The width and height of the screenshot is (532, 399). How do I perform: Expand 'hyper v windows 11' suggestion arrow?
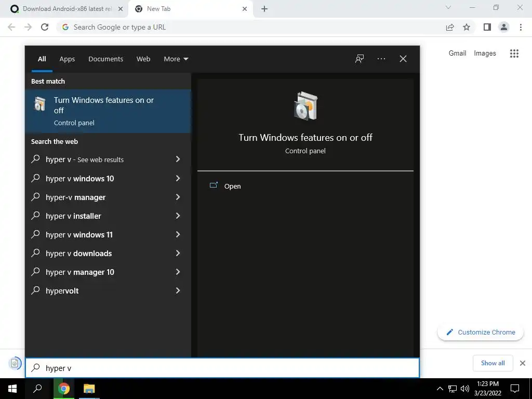pos(178,234)
